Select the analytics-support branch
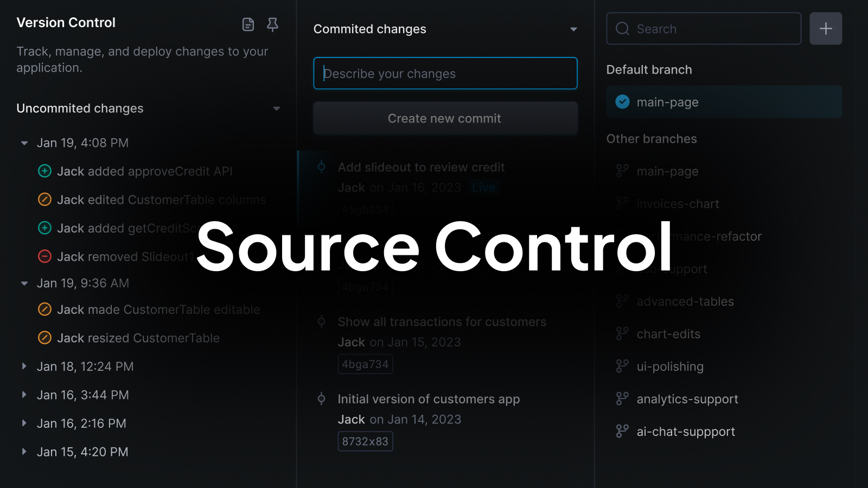868x488 pixels. point(687,399)
